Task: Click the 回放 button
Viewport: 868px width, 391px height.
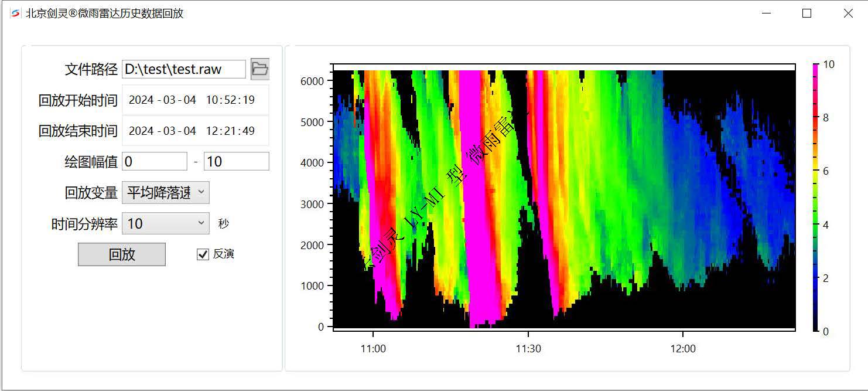Action: [122, 254]
